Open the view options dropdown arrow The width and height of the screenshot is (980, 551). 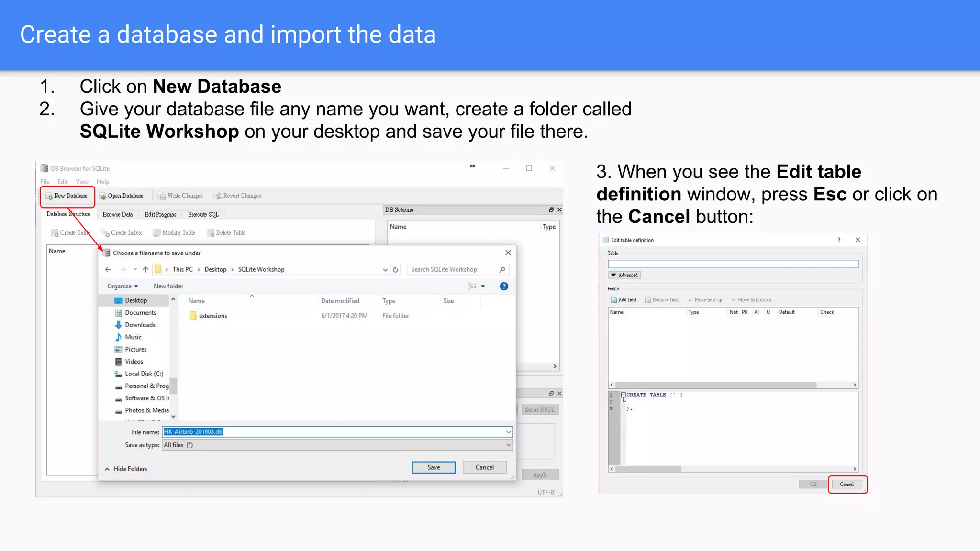[483, 286]
